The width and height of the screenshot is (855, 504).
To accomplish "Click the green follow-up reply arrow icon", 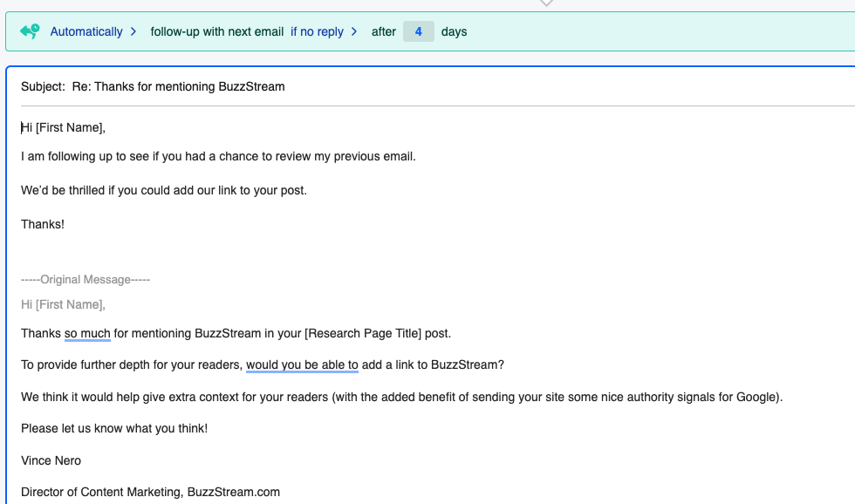I will click(x=30, y=31).
